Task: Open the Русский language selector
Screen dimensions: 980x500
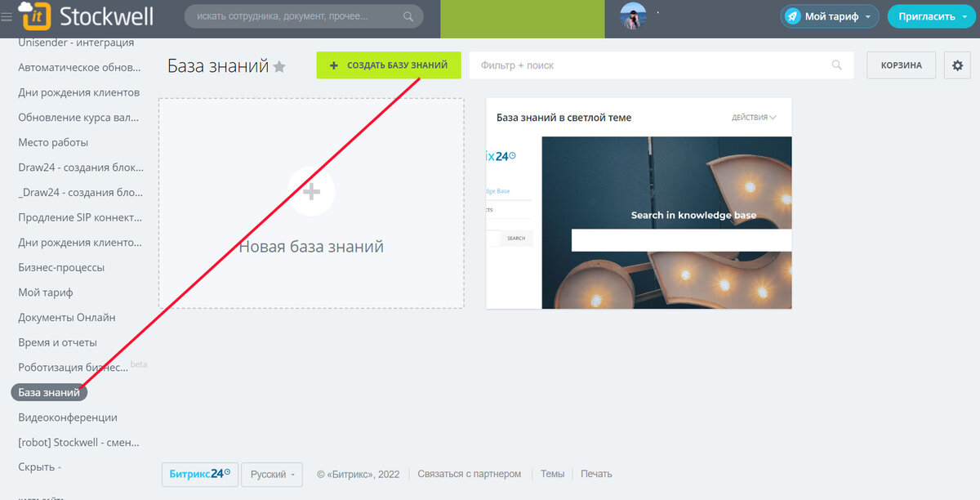Action: (x=272, y=475)
